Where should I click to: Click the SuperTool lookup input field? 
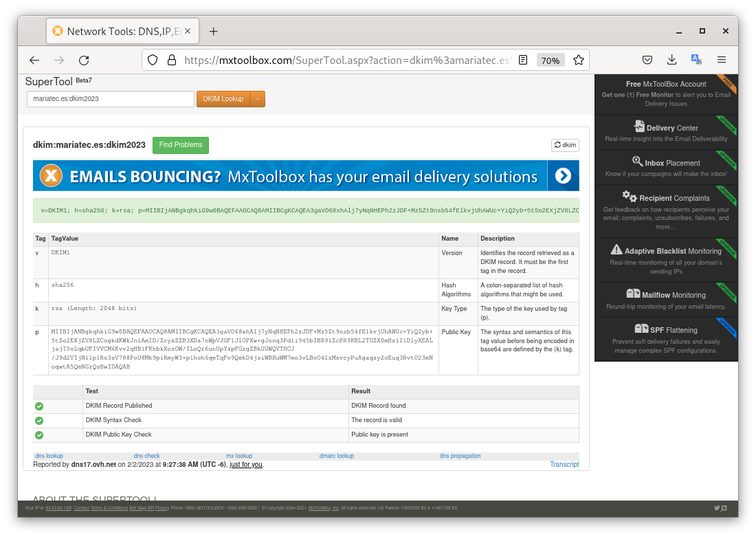pos(111,99)
